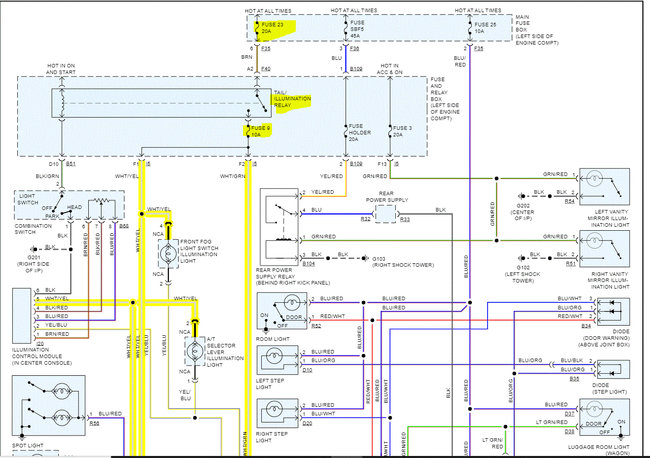The height and width of the screenshot is (458, 650).
Task: Select the Right Step Light bulb symbol
Action: pyautogui.click(x=274, y=409)
